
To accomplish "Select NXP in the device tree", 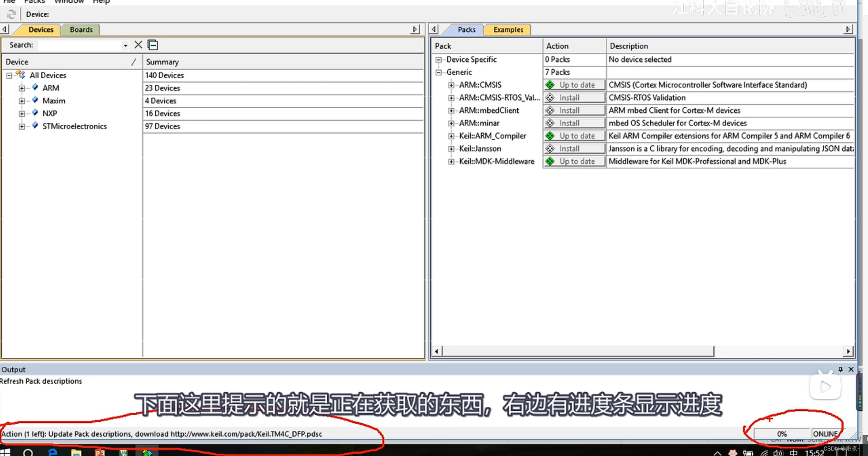I will click(50, 113).
